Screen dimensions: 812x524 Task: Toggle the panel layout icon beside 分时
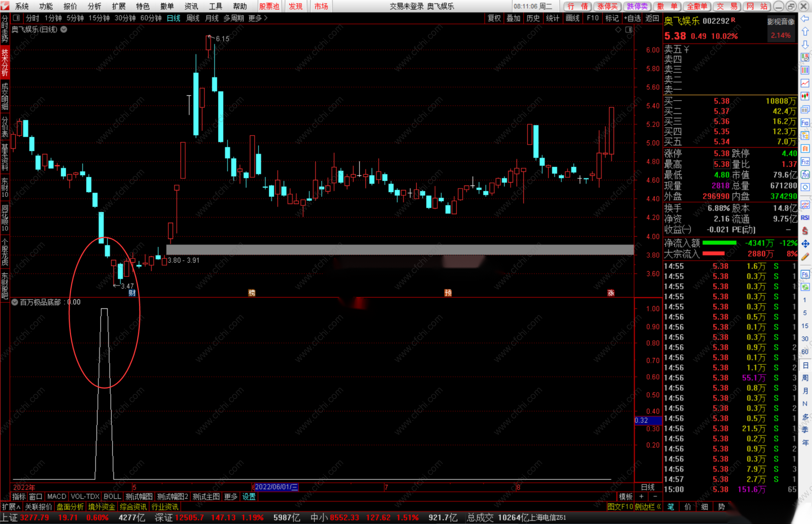coord(17,18)
